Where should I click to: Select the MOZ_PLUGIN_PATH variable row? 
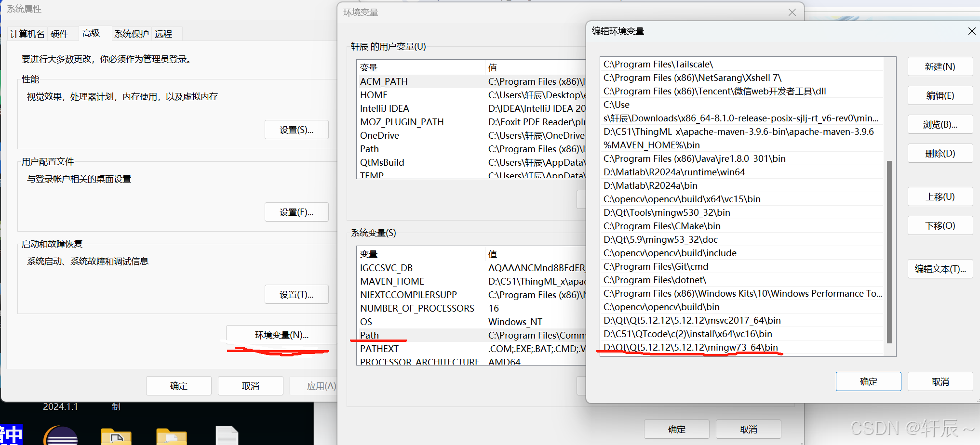471,122
